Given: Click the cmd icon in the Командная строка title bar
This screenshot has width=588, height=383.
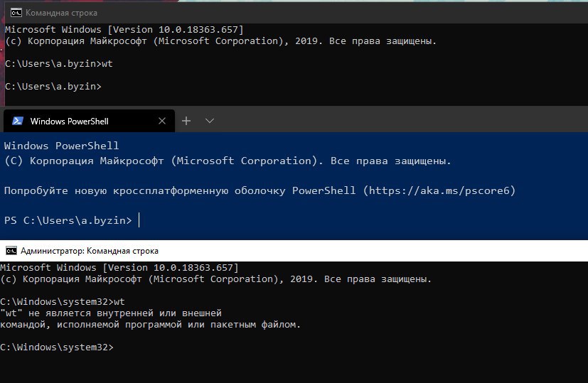Looking at the screenshot, I should [16, 13].
